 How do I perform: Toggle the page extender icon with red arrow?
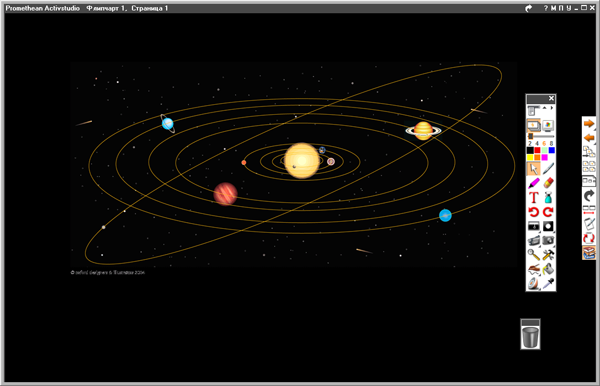pyautogui.click(x=589, y=209)
